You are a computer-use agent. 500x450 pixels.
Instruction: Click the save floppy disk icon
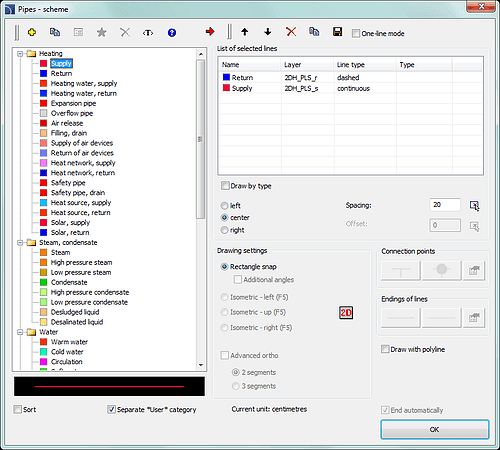click(337, 32)
